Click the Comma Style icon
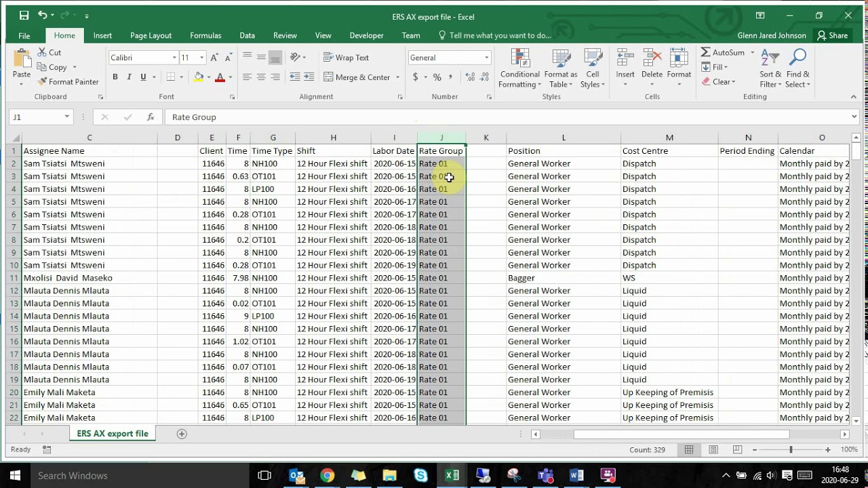This screenshot has height=488, width=868. [x=452, y=77]
